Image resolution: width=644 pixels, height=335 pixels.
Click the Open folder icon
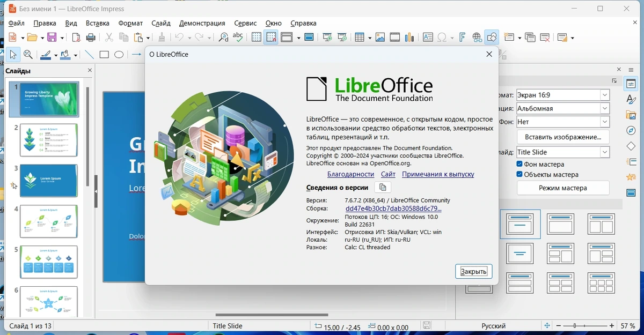[x=33, y=37]
